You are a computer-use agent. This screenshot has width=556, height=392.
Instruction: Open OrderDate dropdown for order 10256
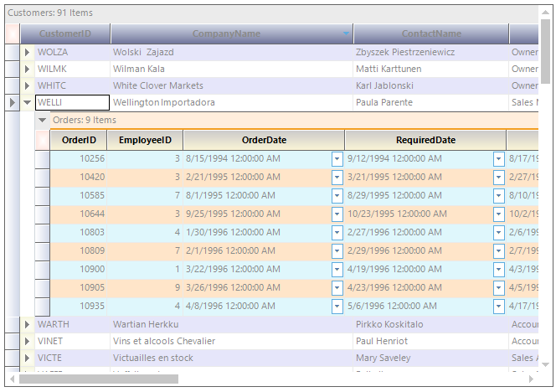pos(337,158)
